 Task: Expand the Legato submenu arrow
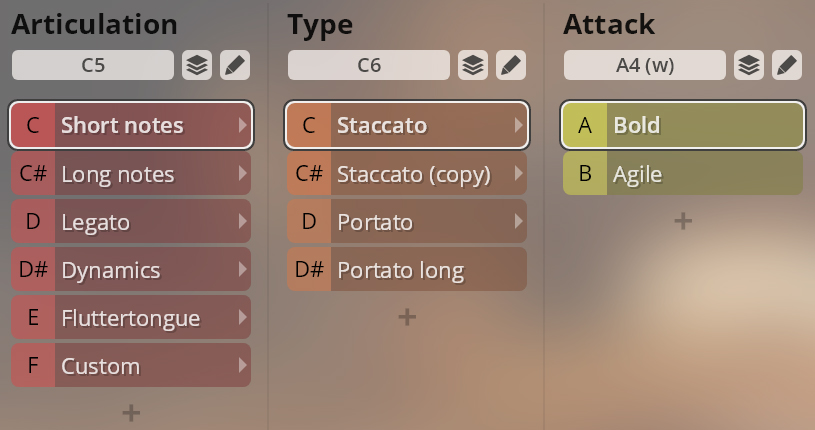click(241, 222)
